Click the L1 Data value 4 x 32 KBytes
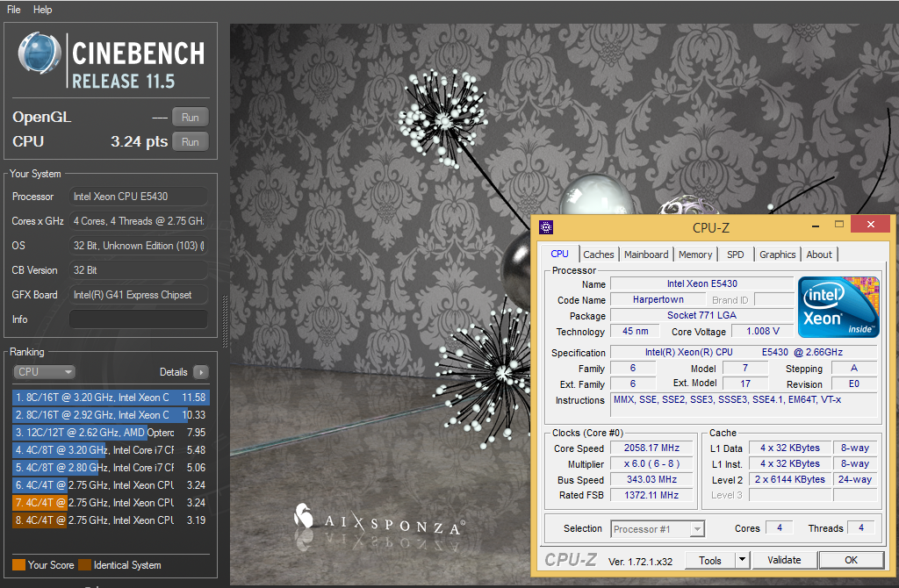This screenshot has width=899, height=588. [x=789, y=448]
